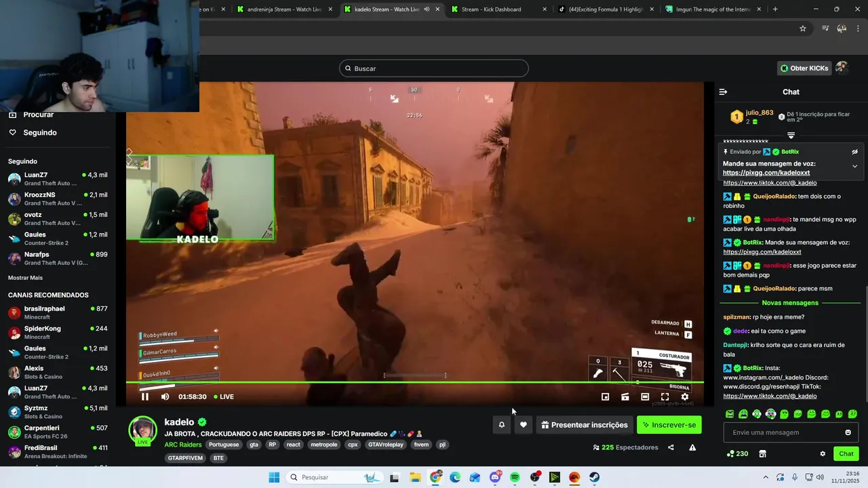Enable picture-in-picture mini player
Screen dimensions: 868x488
click(606, 396)
